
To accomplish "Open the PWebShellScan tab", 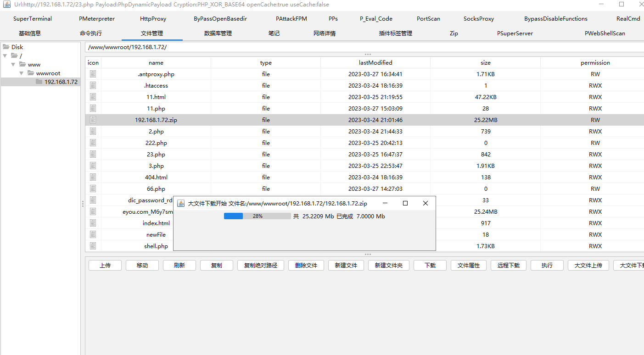I will point(605,33).
